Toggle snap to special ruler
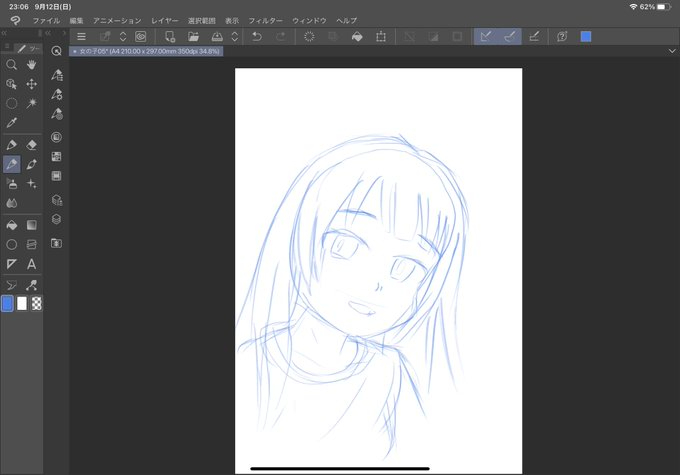Image resolution: width=680 pixels, height=475 pixels. point(509,37)
